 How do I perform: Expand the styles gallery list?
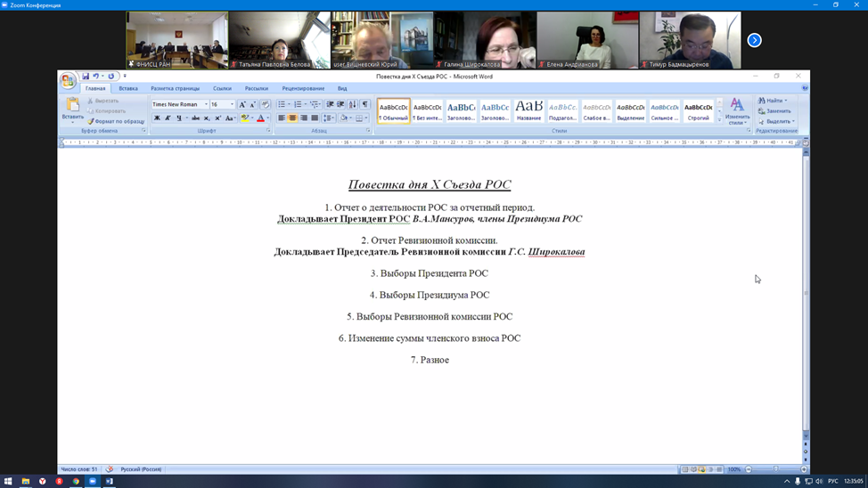point(720,119)
